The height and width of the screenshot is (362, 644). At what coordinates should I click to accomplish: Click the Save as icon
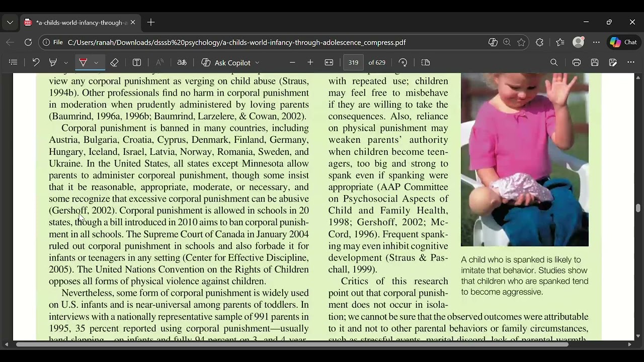613,62
